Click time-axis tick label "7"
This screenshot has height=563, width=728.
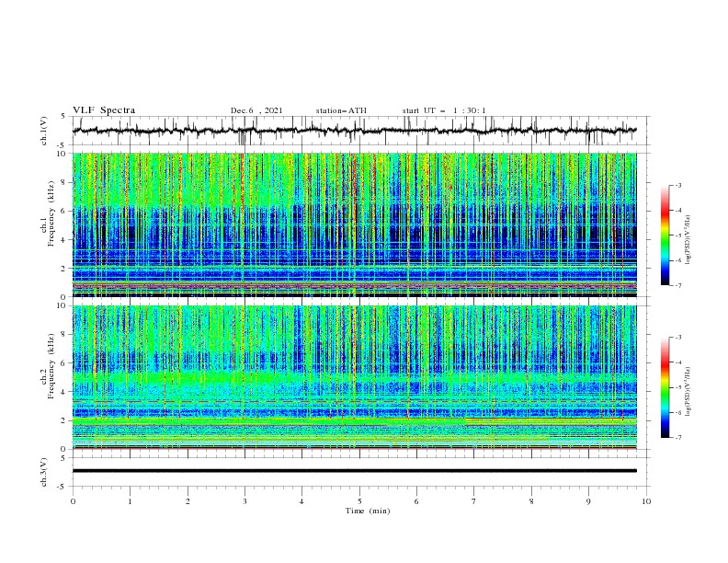point(474,501)
